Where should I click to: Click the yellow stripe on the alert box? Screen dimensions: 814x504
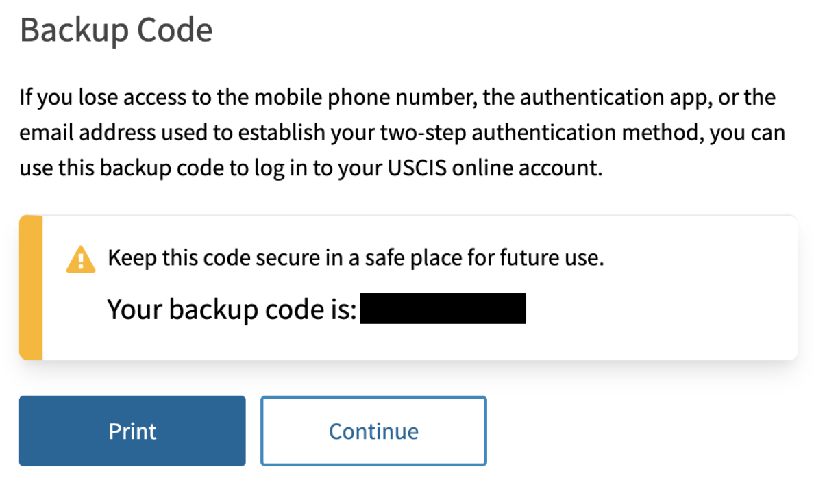[x=31, y=288]
